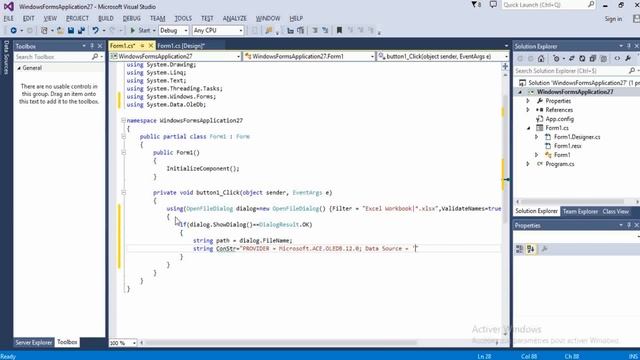Collapse the General group in Toolbox
Screen dimensions: 640x360
tap(19, 68)
